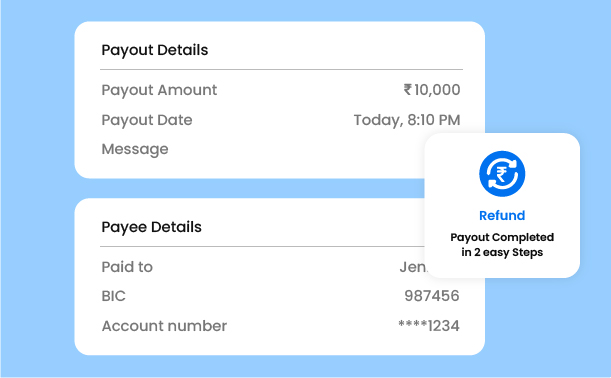
Task: Click the masked account number ending in 1234
Action: 429,326
